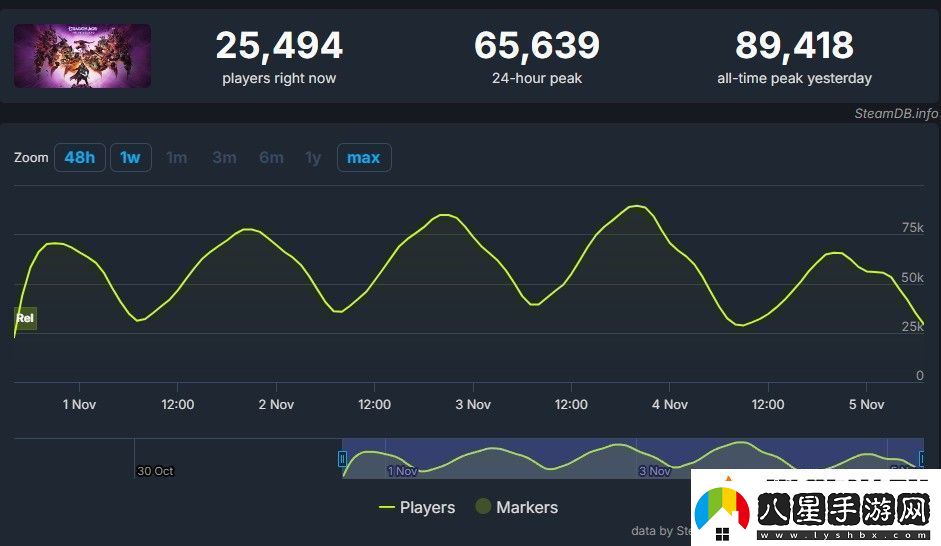Select the 1m zoom option

pyautogui.click(x=177, y=158)
